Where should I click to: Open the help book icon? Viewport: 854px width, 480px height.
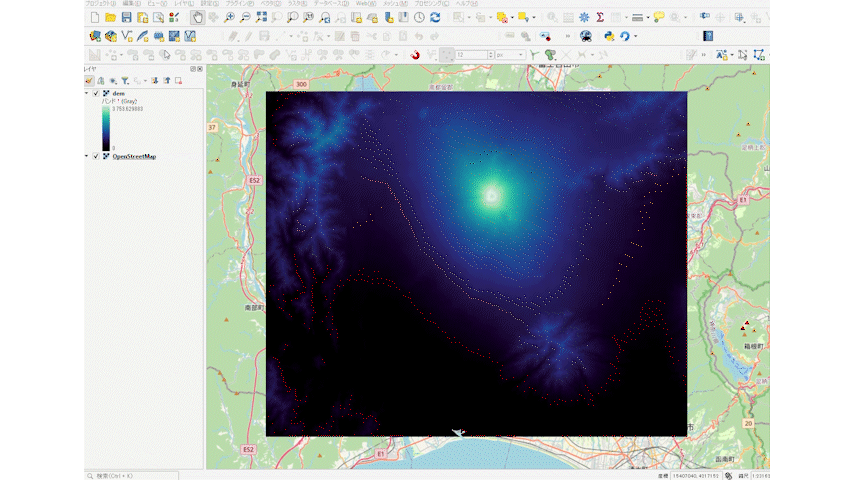[x=708, y=36]
